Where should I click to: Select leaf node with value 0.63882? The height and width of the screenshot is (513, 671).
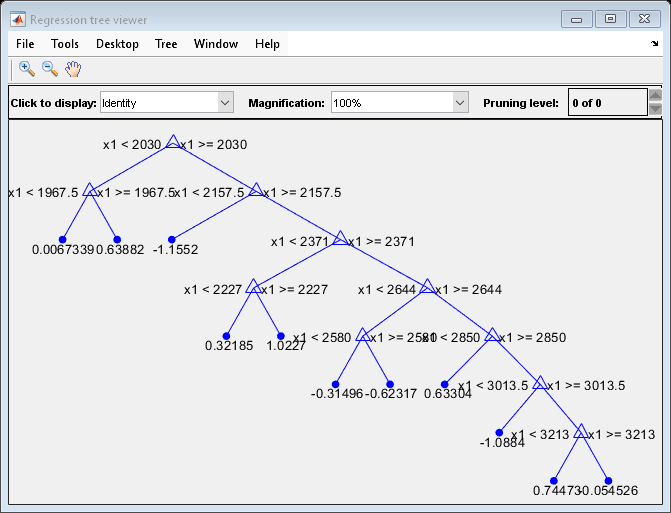(117, 240)
